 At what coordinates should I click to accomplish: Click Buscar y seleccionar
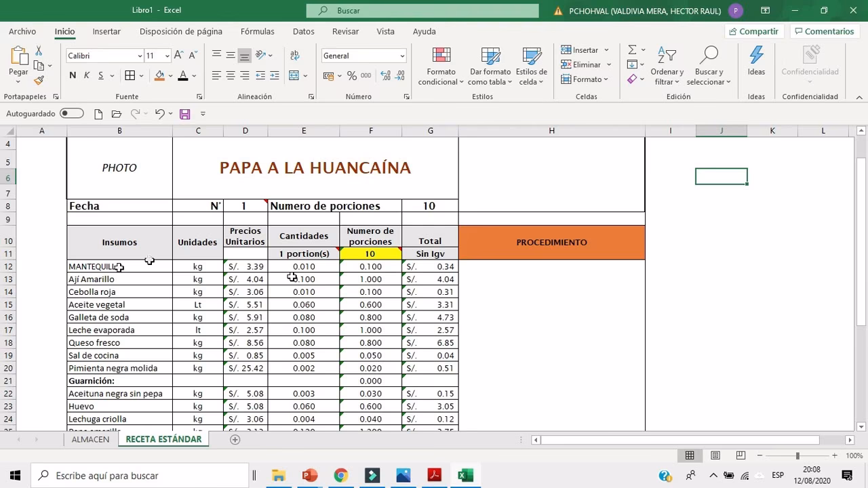708,66
